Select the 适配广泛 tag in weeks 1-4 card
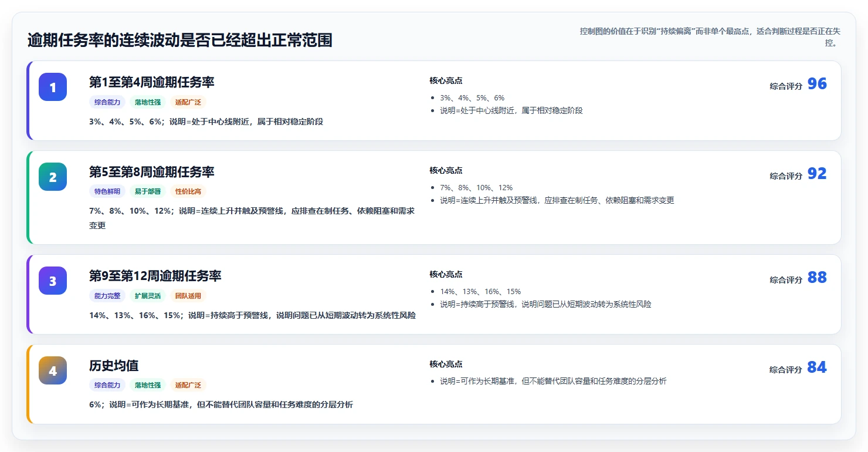This screenshot has width=868, height=452. [x=188, y=102]
